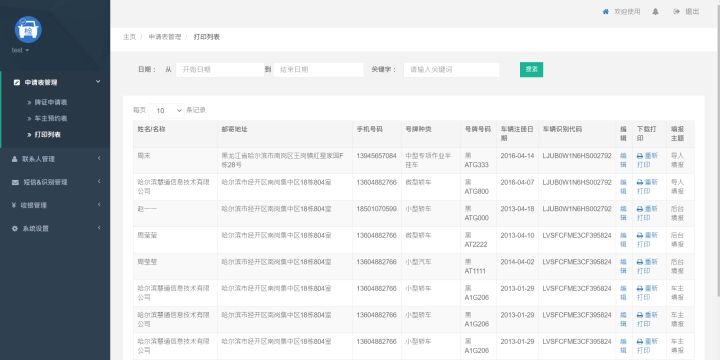The height and width of the screenshot is (360, 720).
Task: Click the keyword search input field
Action: pos(451,70)
